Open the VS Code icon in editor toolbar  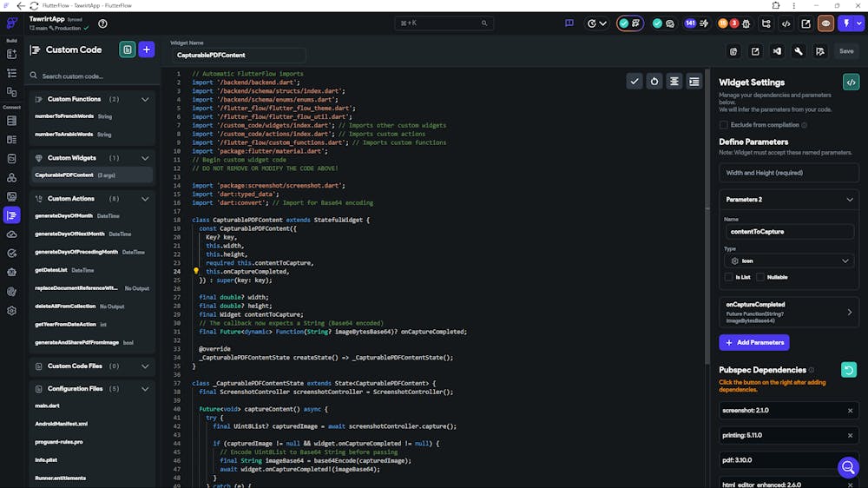click(x=777, y=51)
